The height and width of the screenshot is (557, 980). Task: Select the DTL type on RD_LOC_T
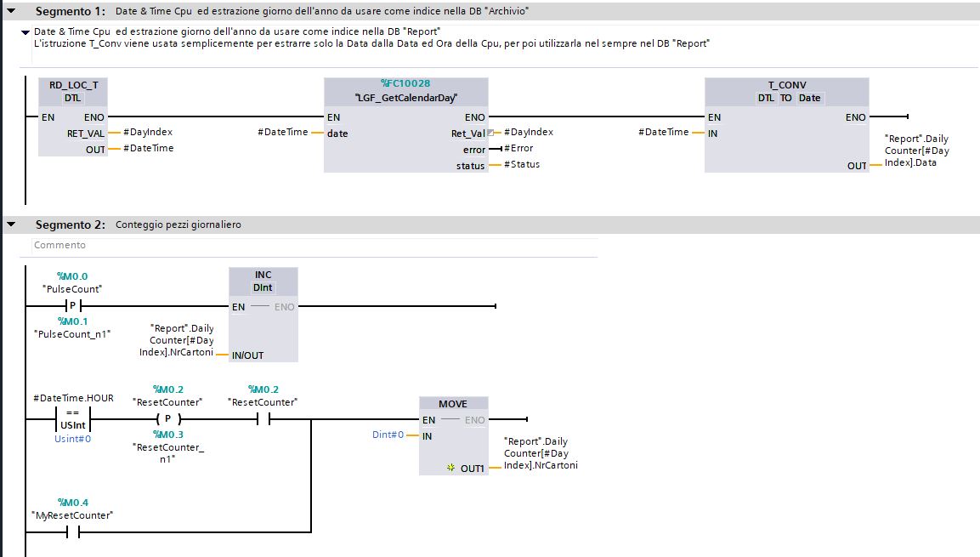point(72,98)
